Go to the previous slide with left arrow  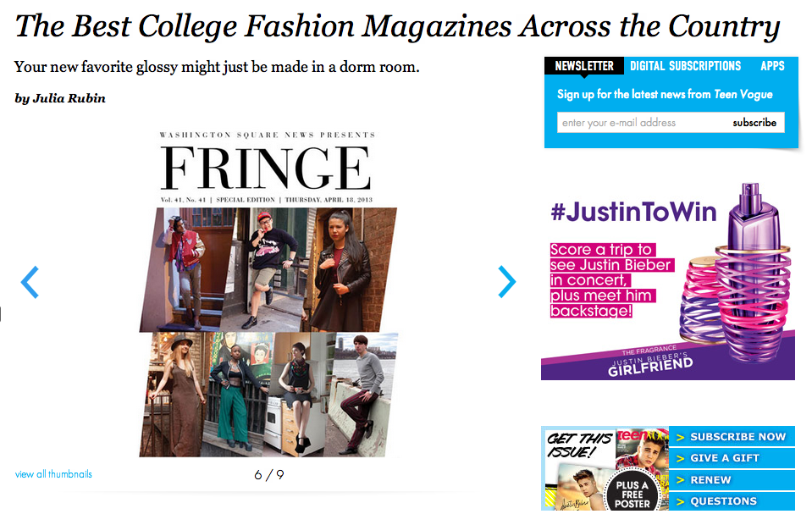(30, 282)
